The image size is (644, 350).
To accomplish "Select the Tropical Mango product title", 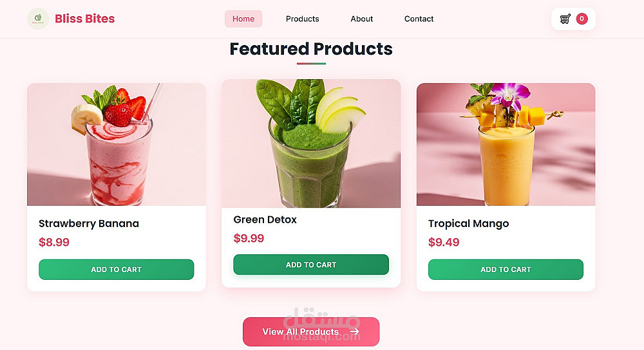I will pos(468,224).
